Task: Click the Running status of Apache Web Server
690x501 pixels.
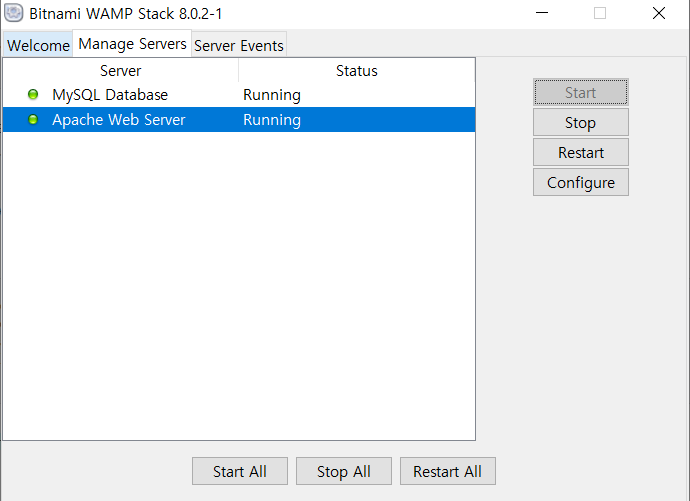Action: tap(272, 120)
